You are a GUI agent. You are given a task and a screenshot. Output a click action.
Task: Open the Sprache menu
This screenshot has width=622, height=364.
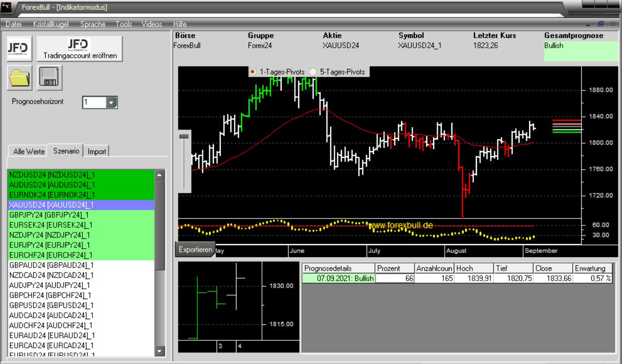point(93,24)
